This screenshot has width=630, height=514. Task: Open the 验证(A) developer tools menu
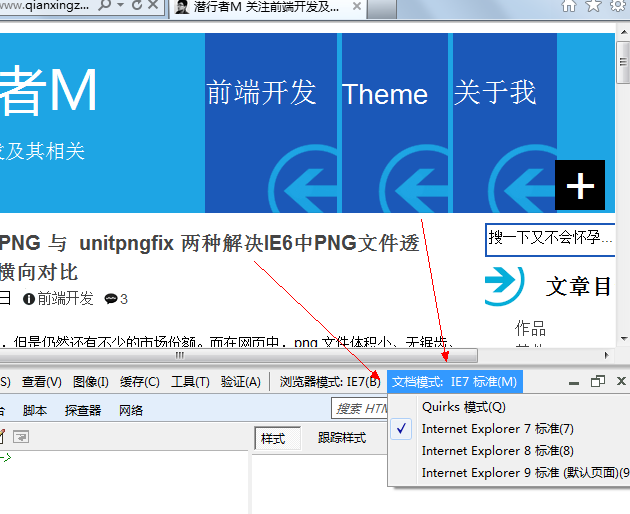pyautogui.click(x=241, y=382)
